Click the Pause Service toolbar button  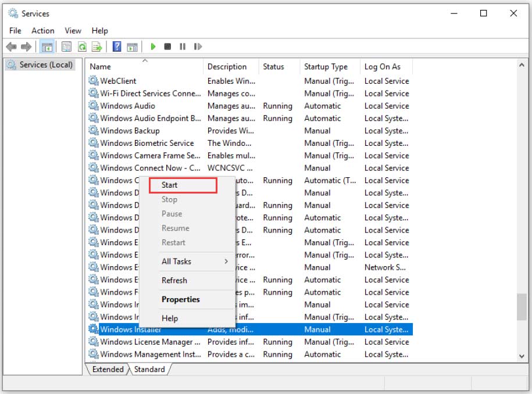(x=183, y=46)
